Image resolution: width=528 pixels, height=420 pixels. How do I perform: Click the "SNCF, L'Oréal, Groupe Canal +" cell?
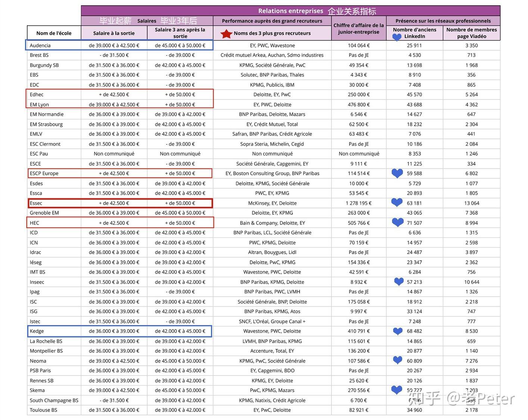point(272,321)
